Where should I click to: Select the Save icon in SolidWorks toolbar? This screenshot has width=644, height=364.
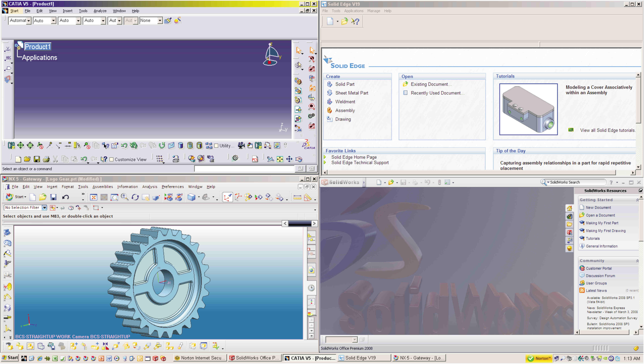(403, 182)
